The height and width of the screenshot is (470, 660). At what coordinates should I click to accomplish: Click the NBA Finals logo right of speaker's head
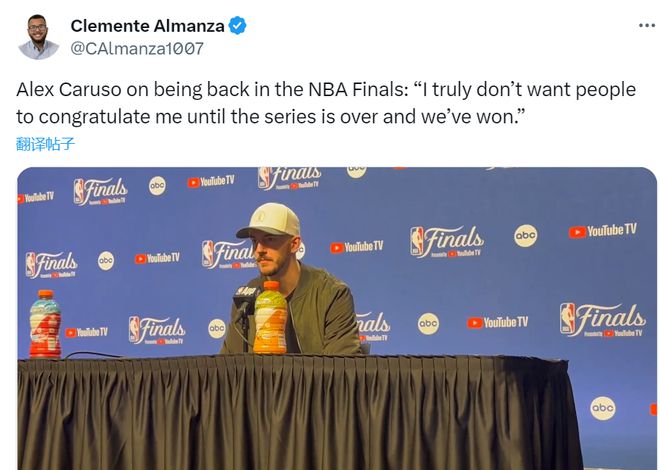[446, 241]
